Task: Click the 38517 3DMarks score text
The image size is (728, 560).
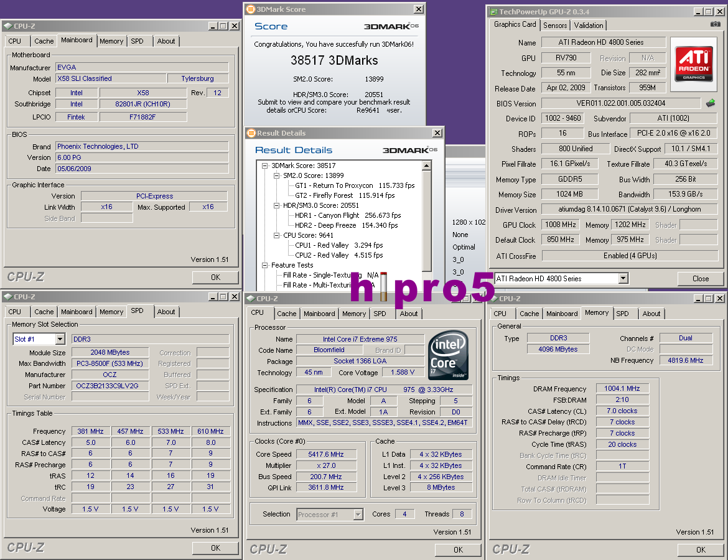Action: pos(334,60)
